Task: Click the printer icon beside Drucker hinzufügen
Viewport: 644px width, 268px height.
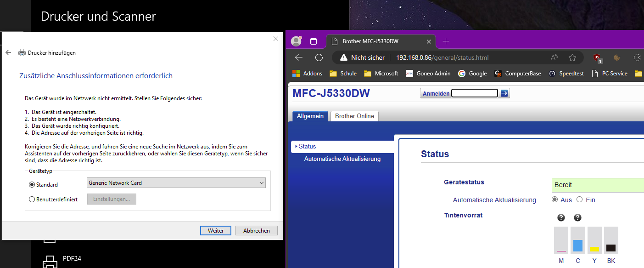Action: coord(22,52)
